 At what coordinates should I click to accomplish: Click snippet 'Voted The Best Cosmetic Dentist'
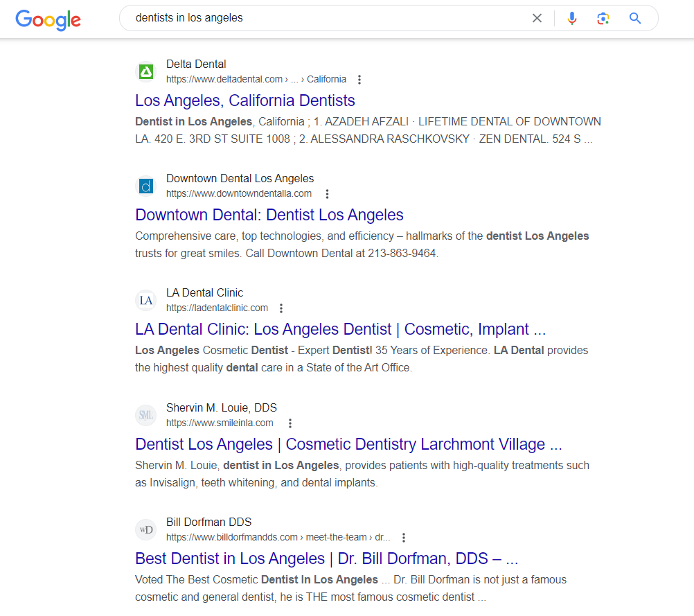click(351, 588)
